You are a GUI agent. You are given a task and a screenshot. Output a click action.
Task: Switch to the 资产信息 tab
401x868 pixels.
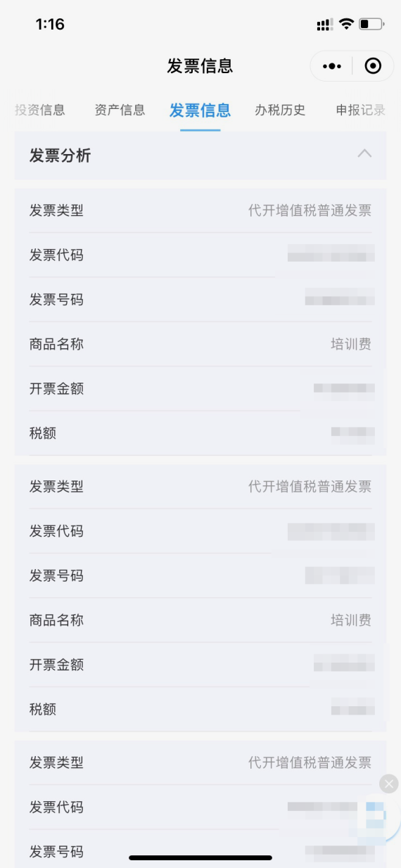[x=120, y=110]
